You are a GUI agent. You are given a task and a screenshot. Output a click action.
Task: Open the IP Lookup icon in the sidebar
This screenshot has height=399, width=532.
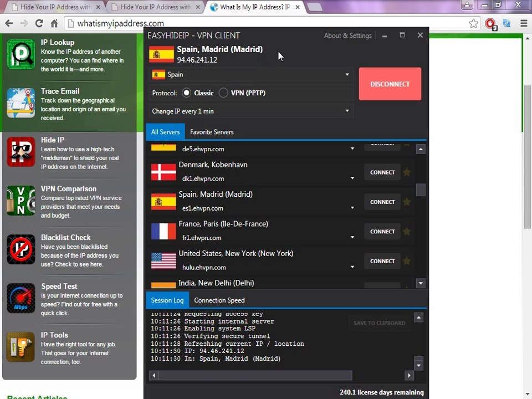click(x=21, y=54)
